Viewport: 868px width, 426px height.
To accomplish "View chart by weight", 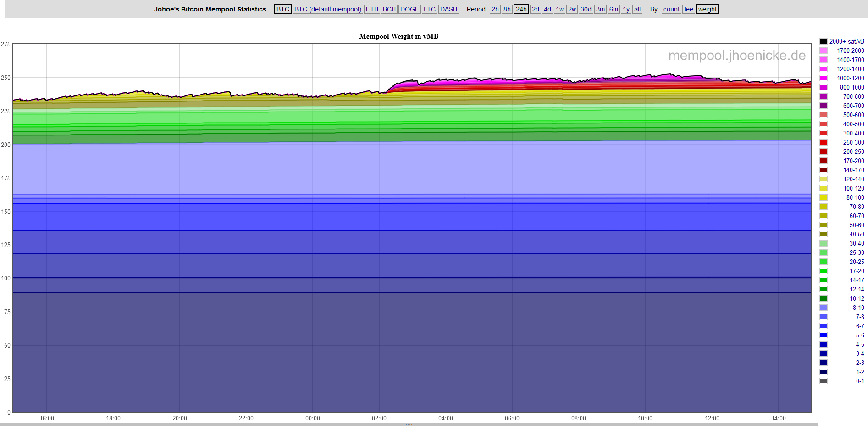I will tap(708, 9).
